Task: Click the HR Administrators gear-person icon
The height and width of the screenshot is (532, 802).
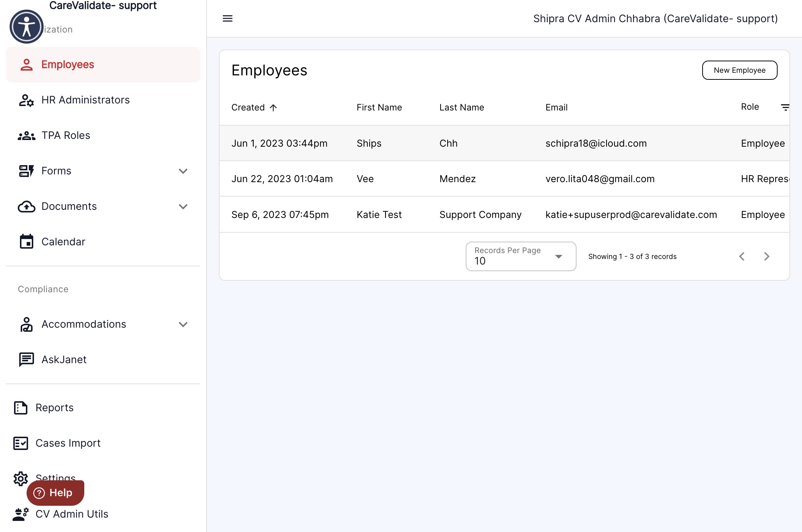Action: pos(27,100)
